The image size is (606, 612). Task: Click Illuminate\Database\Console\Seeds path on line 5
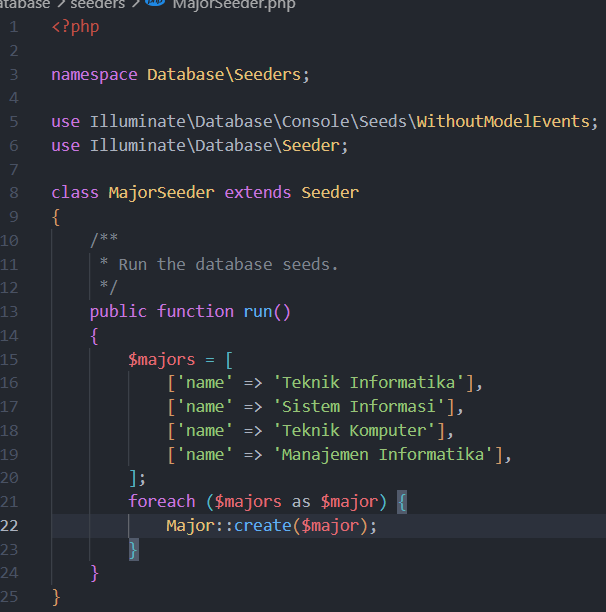click(x=248, y=121)
